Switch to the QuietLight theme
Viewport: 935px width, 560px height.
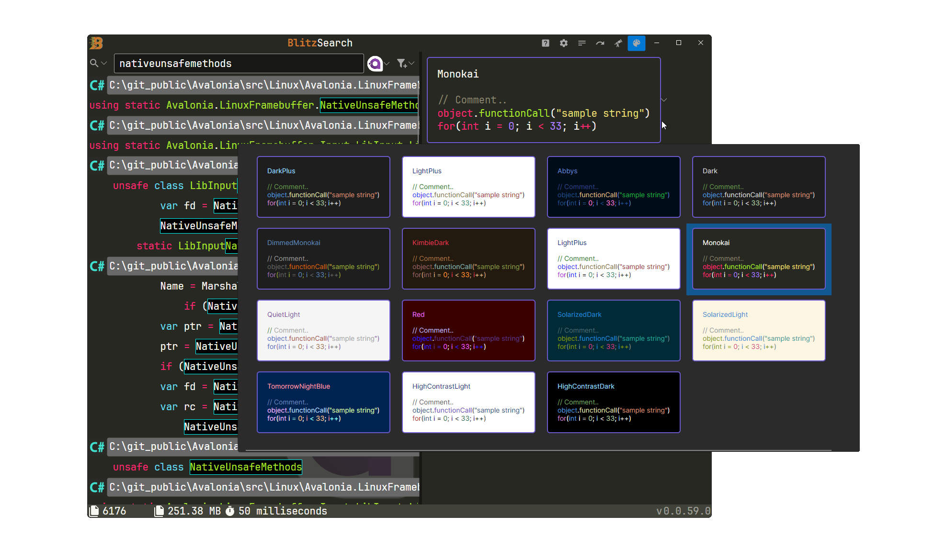323,330
